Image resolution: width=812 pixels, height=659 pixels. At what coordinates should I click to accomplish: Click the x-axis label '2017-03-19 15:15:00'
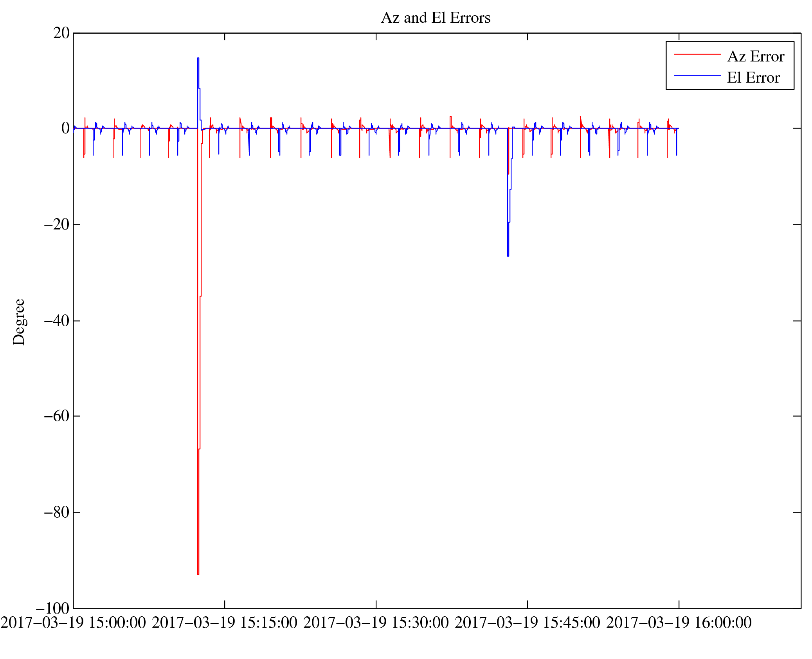tap(225, 623)
